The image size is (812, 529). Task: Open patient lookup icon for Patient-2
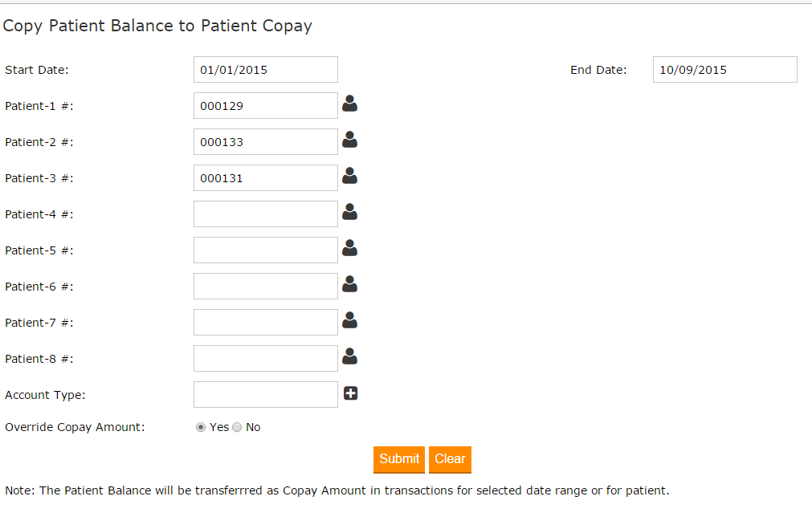tap(349, 140)
